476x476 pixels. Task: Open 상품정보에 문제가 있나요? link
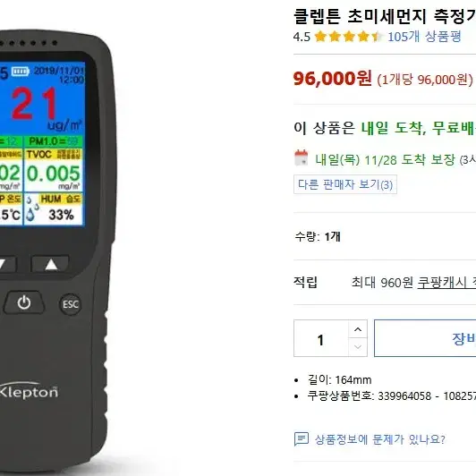pos(379,439)
